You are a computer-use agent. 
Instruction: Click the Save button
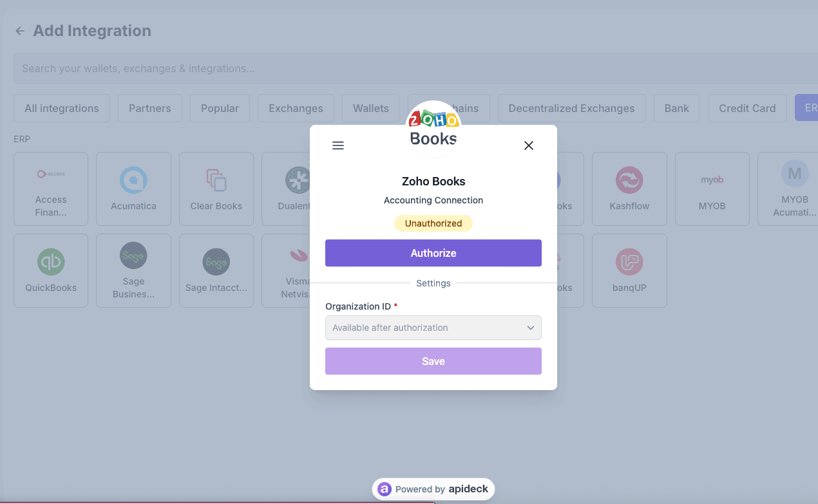click(433, 361)
